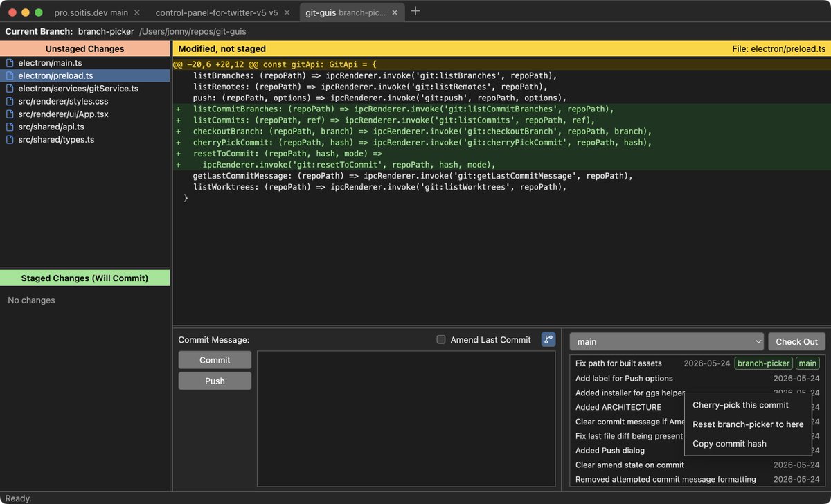831x504 pixels.
Task: Select commit "Removed attempted commit message formatting"
Action: click(697, 479)
